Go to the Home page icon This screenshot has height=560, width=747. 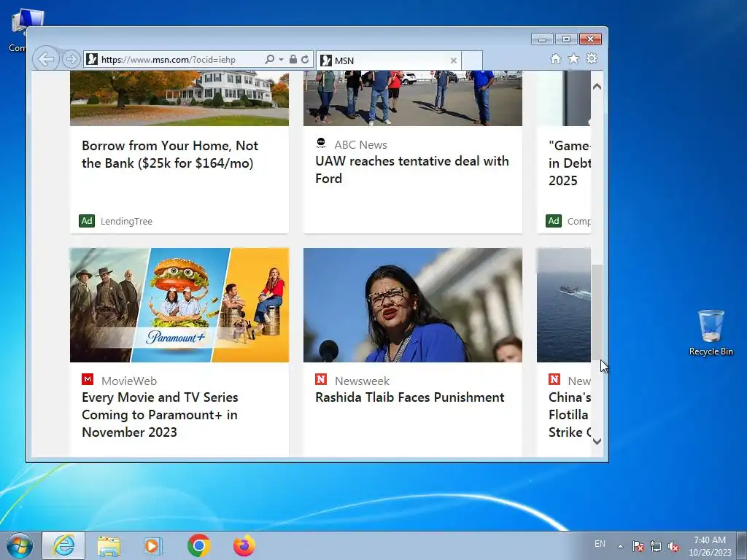[555, 58]
